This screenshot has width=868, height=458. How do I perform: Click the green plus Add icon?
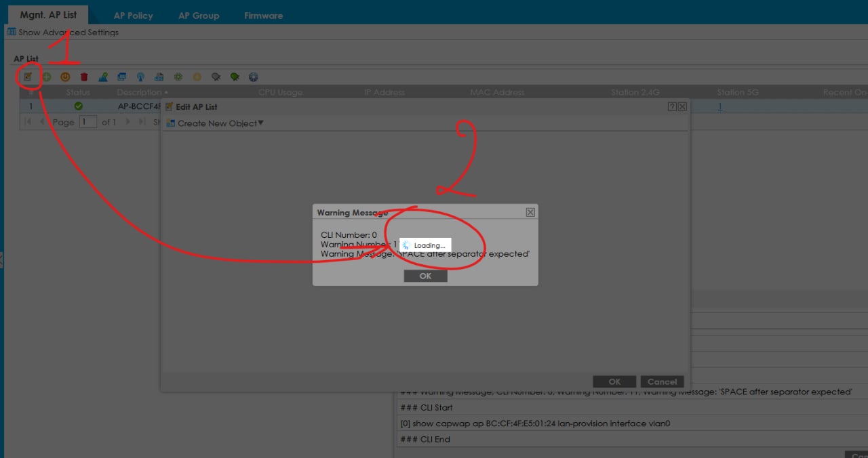click(47, 77)
